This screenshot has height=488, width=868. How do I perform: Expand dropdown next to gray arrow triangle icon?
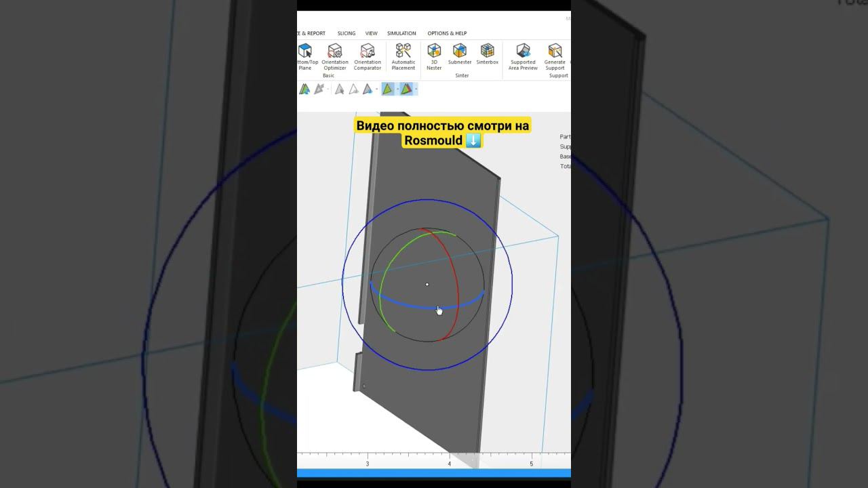point(328,89)
